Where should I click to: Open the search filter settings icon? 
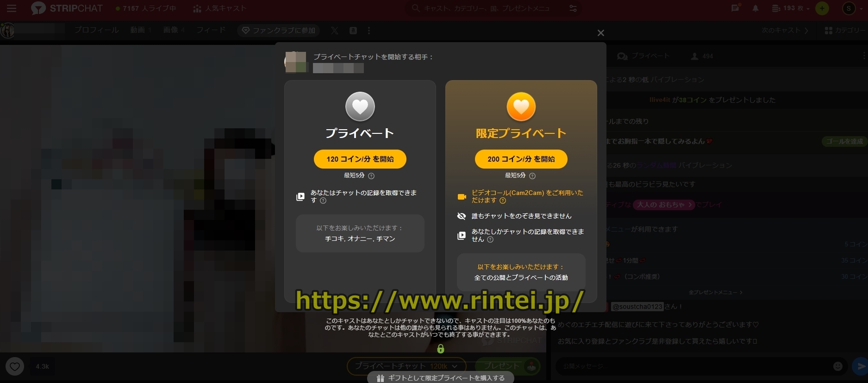pyautogui.click(x=573, y=8)
